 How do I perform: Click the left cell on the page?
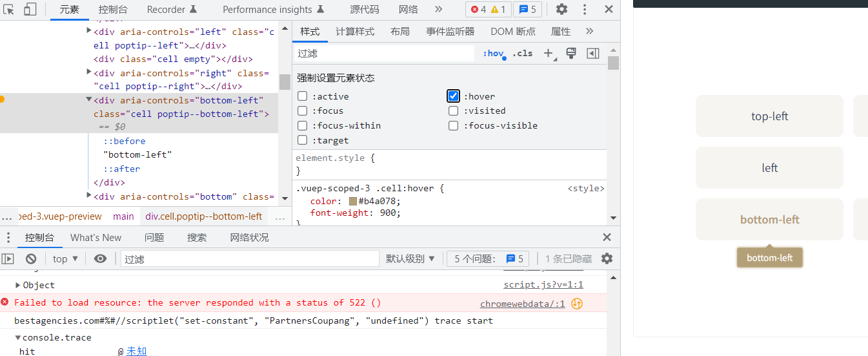[x=769, y=168]
